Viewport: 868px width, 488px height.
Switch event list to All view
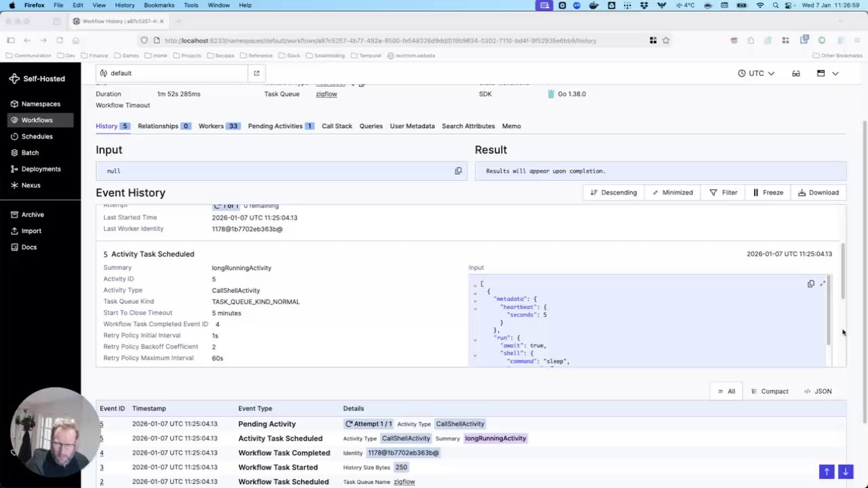pyautogui.click(x=726, y=391)
